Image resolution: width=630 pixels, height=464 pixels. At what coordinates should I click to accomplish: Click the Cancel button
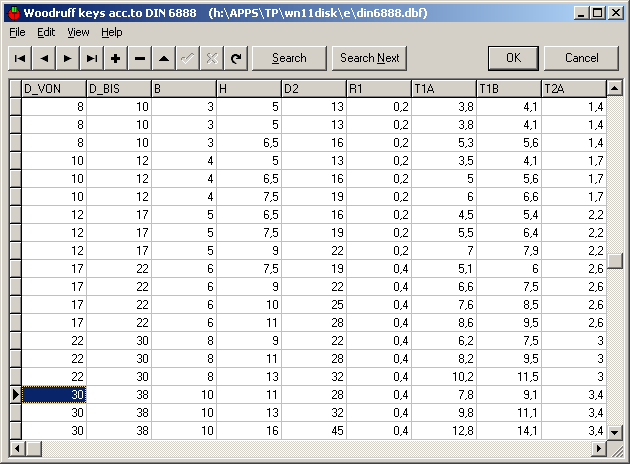click(x=581, y=58)
